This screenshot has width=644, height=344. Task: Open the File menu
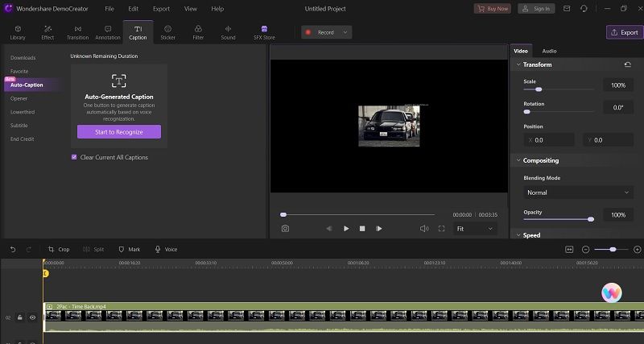click(109, 9)
